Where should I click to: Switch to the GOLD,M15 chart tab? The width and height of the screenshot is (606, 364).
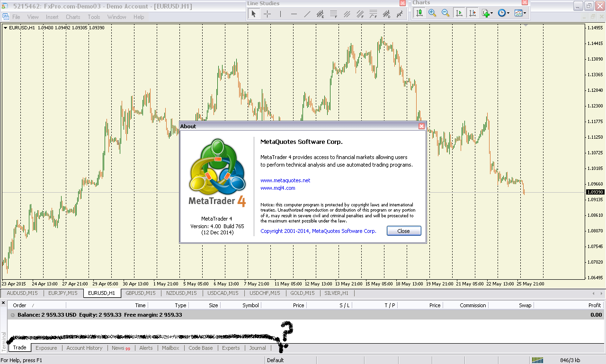point(303,293)
